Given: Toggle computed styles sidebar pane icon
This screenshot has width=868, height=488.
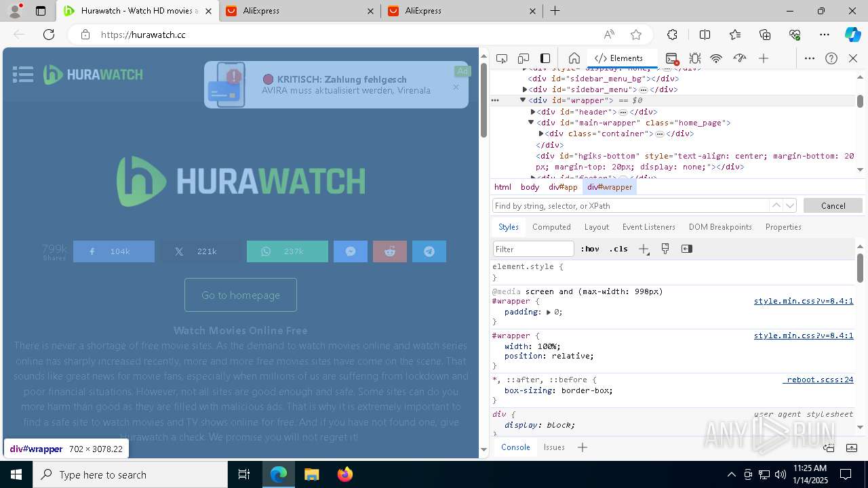Looking at the screenshot, I should point(687,249).
